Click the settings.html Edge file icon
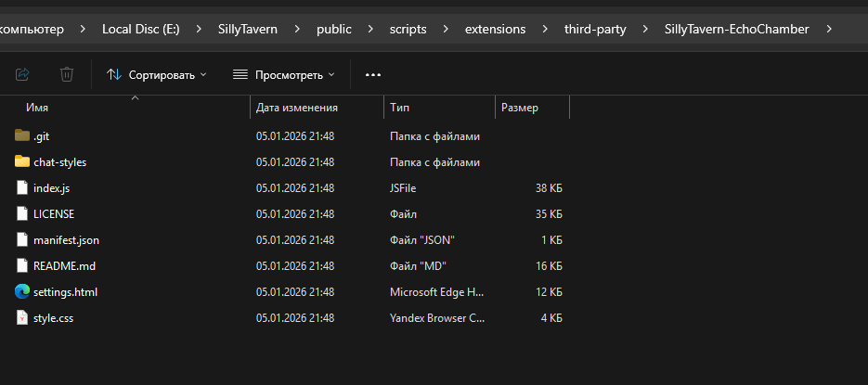This screenshot has width=868, height=385. (x=23, y=291)
